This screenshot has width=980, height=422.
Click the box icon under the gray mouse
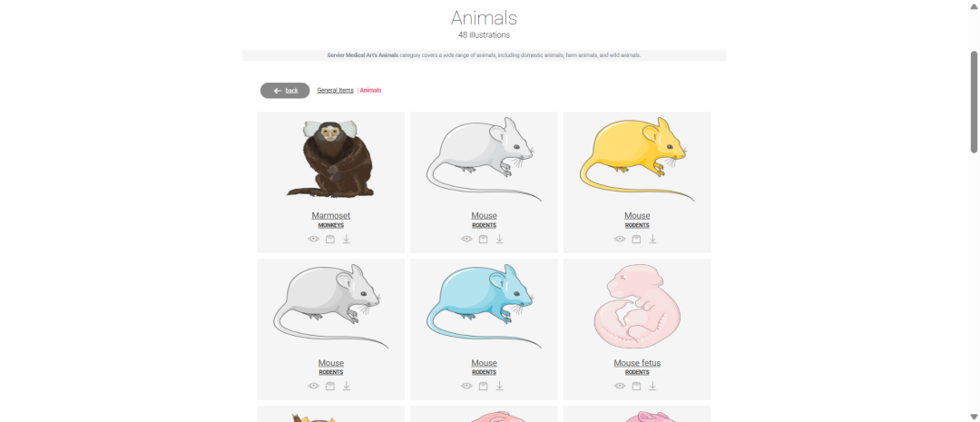[x=330, y=386]
